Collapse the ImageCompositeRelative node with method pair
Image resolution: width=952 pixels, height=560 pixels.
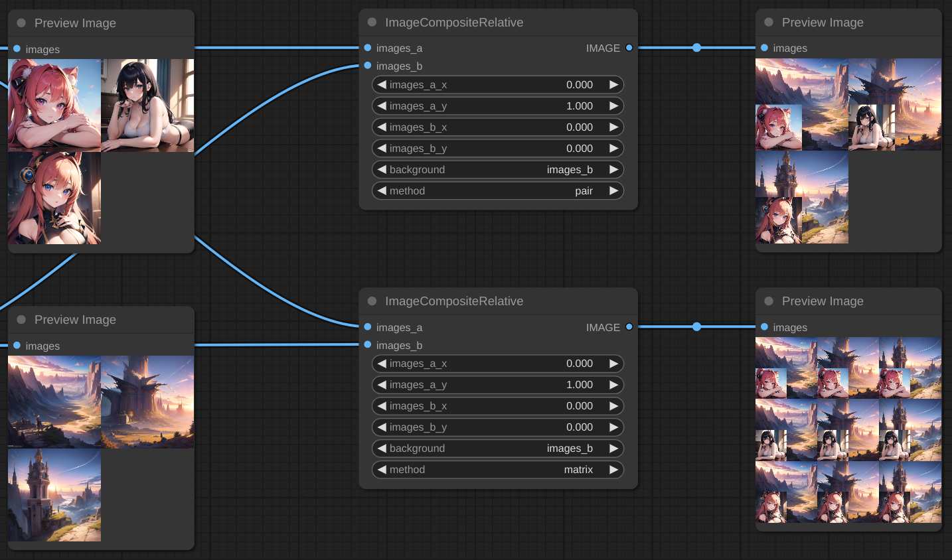click(x=372, y=23)
